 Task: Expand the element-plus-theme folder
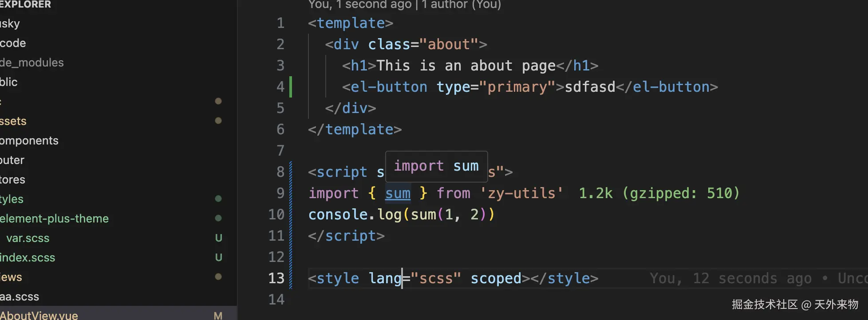[x=54, y=219]
